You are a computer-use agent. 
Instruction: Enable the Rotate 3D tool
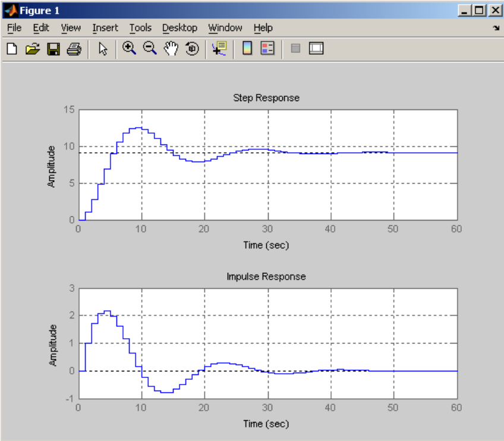(192, 49)
